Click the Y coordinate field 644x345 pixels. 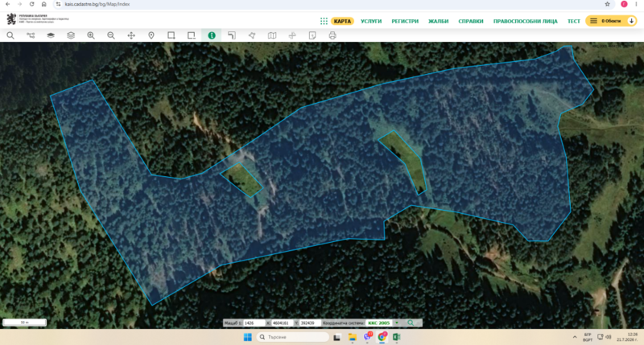pyautogui.click(x=310, y=322)
